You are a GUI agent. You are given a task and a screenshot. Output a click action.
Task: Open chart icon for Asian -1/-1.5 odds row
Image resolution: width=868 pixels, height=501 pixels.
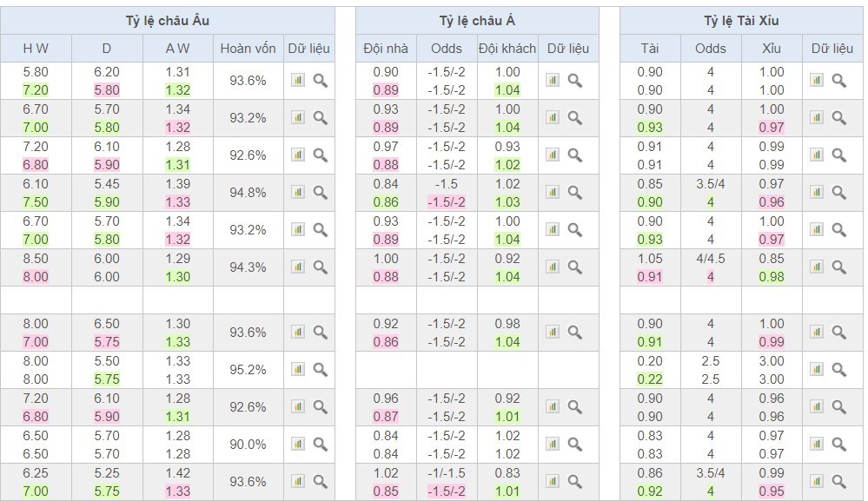(553, 482)
